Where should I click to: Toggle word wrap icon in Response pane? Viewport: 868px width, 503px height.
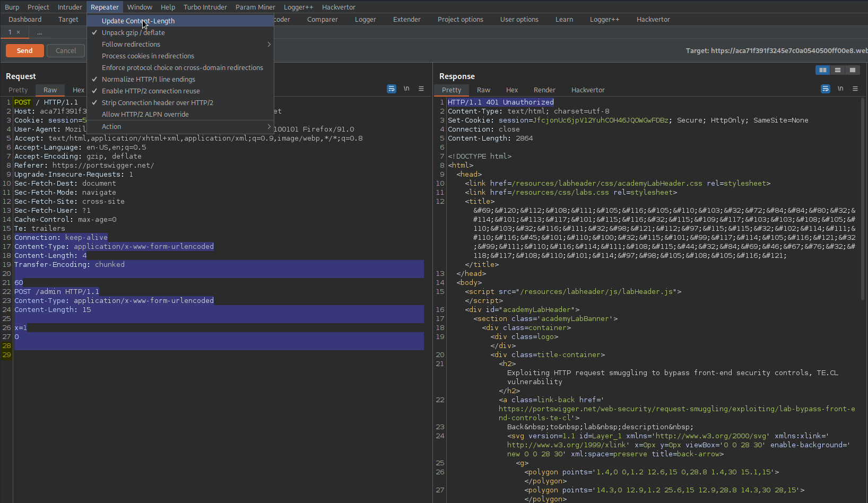point(826,89)
